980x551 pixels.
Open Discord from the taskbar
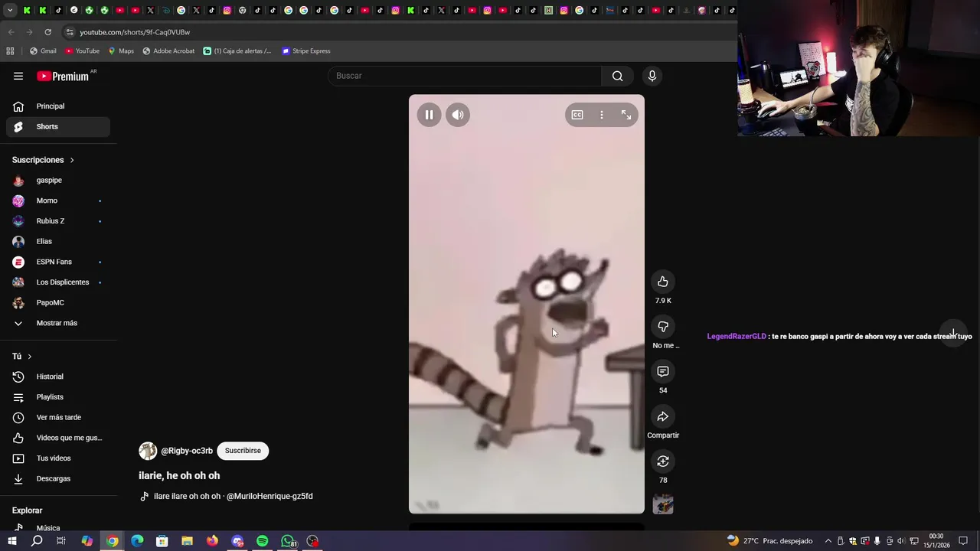click(x=237, y=541)
